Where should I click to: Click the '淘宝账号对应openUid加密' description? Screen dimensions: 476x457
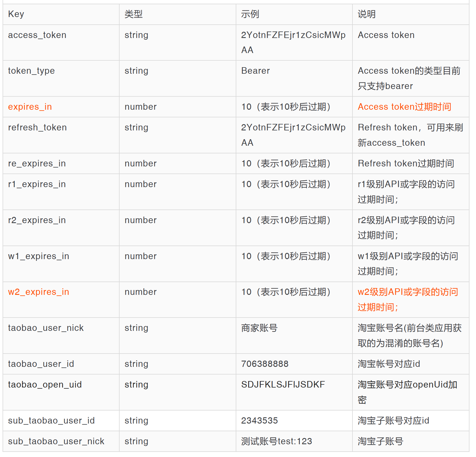408,392
